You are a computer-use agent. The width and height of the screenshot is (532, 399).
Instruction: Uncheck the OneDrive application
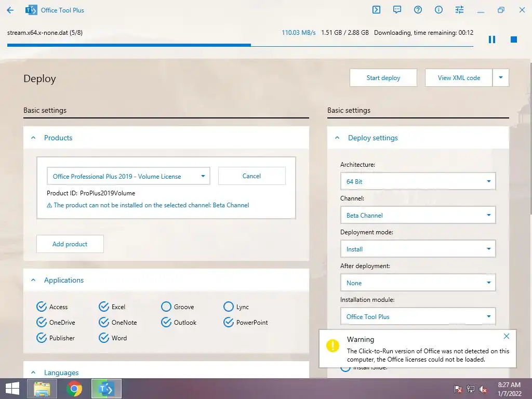pyautogui.click(x=42, y=322)
